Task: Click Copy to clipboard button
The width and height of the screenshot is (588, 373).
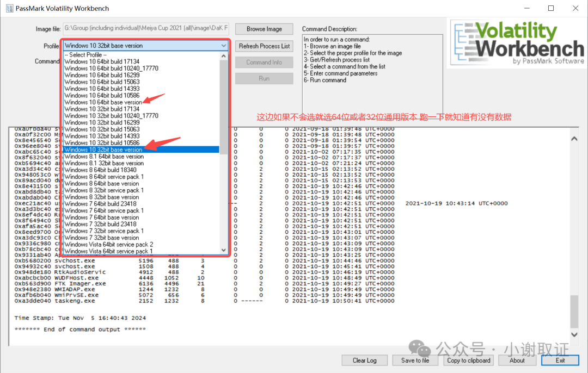Action: coord(469,360)
